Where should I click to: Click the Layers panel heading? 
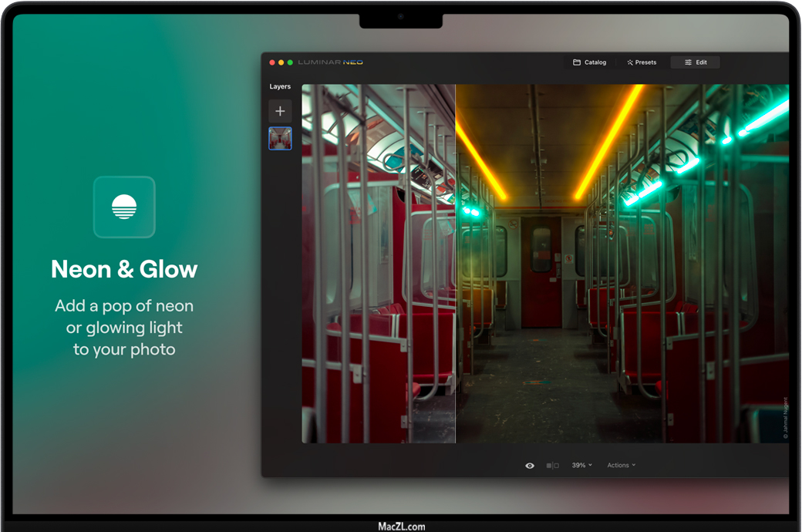pyautogui.click(x=280, y=86)
